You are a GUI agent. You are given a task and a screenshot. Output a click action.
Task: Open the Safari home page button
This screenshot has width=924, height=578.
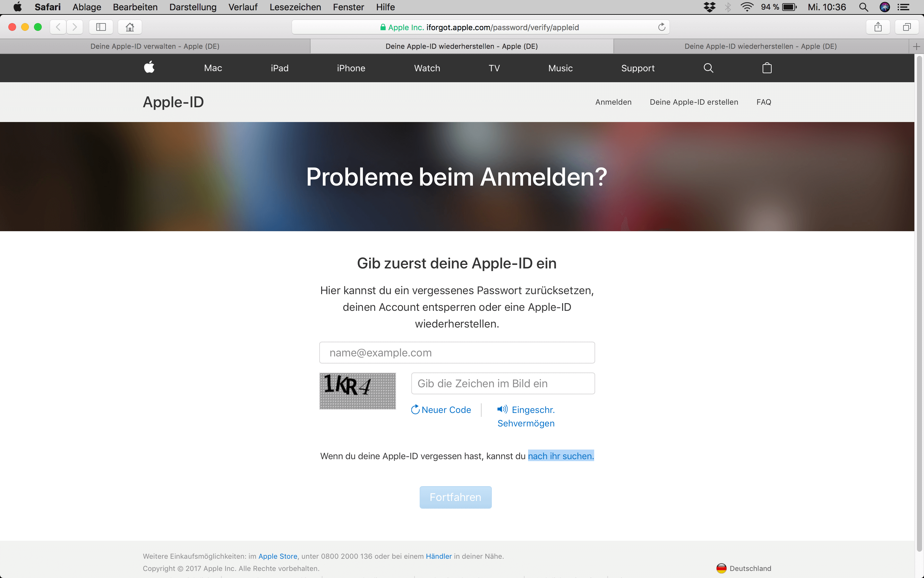[130, 27]
